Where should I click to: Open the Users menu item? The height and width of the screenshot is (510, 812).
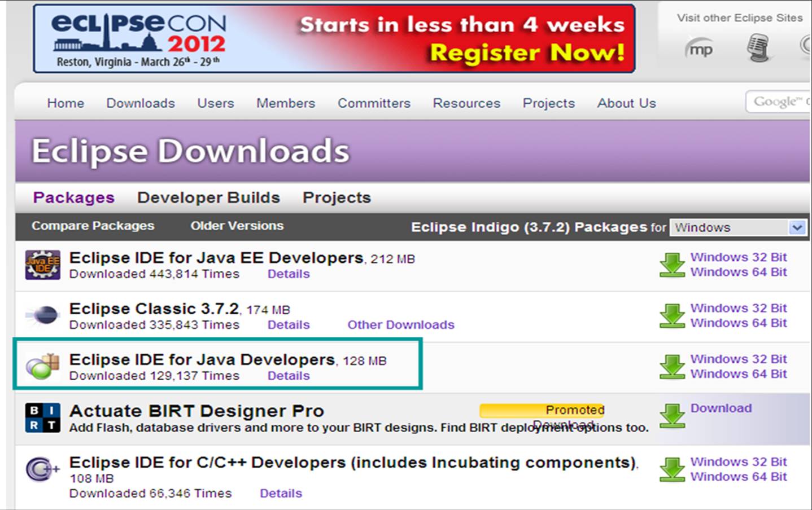point(216,103)
